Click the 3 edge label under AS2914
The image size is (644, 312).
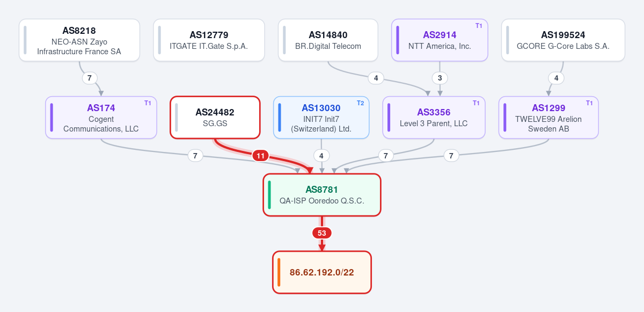coord(440,78)
